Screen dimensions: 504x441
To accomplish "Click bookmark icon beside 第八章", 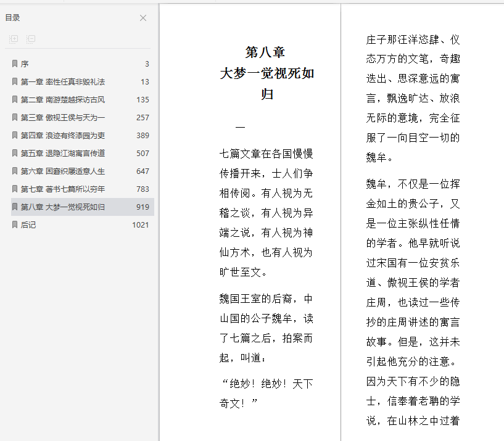I will [14, 207].
